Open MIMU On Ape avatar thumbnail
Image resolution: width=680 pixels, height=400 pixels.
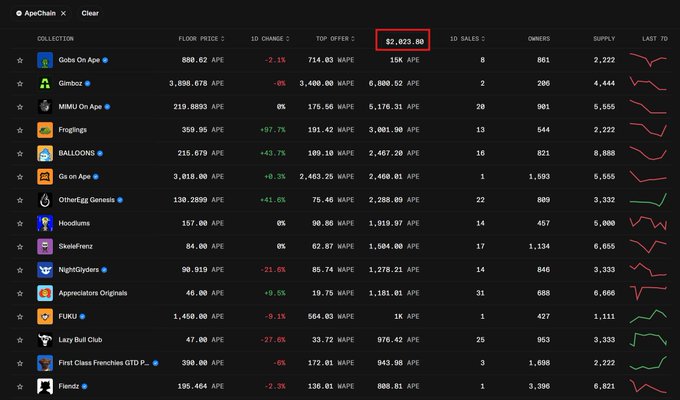point(45,107)
